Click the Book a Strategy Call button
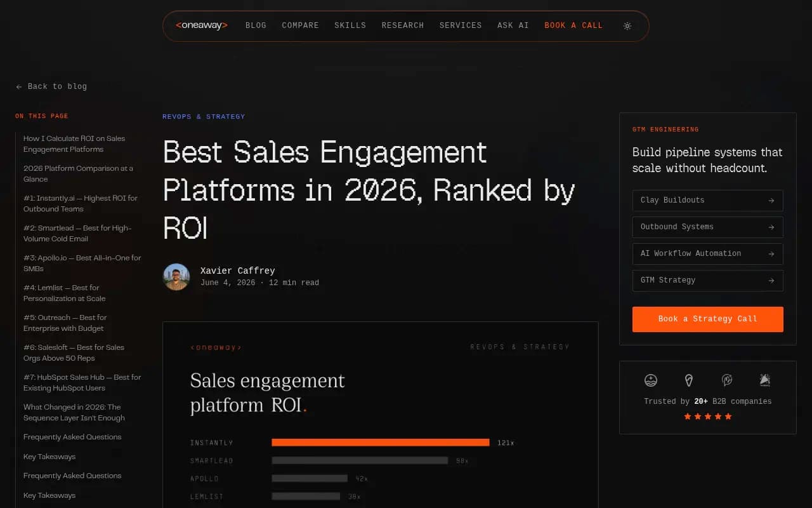The height and width of the screenshot is (508, 812). tap(707, 319)
